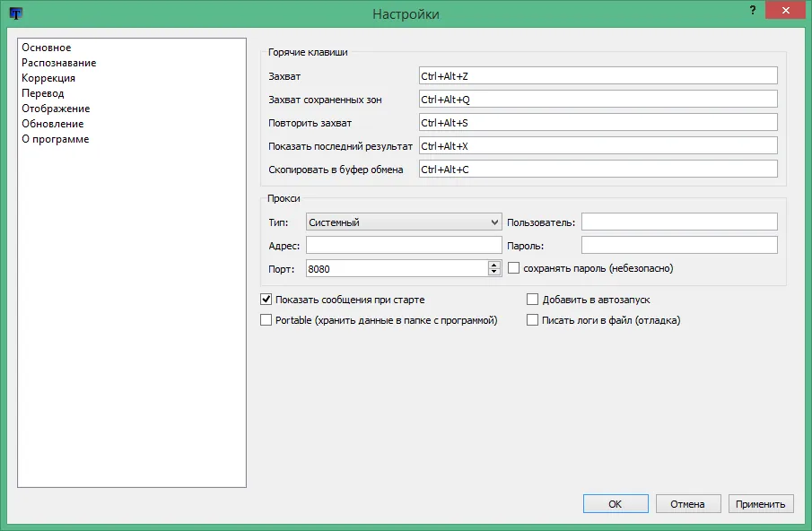Click the Пользователь input field

pos(679,222)
